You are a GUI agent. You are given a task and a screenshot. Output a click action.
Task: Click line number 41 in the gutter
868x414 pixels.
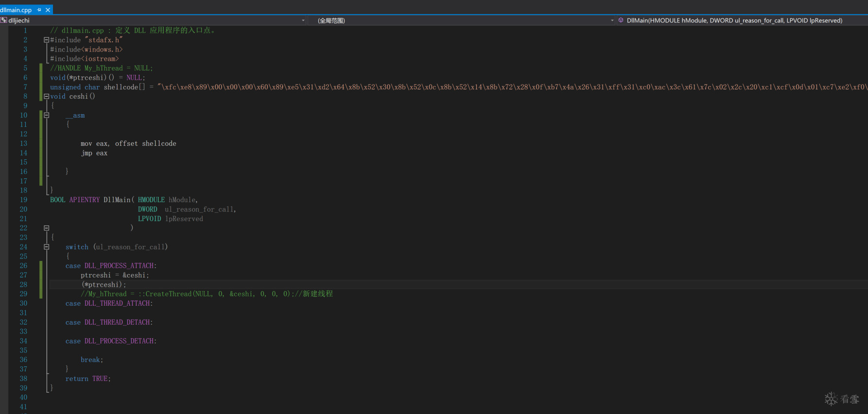coord(23,407)
